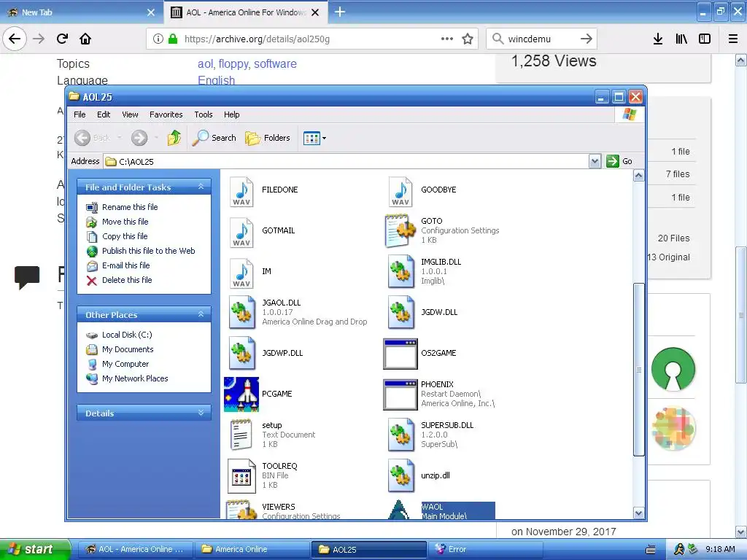Open the Edit menu
747x560 pixels.
pyautogui.click(x=104, y=114)
